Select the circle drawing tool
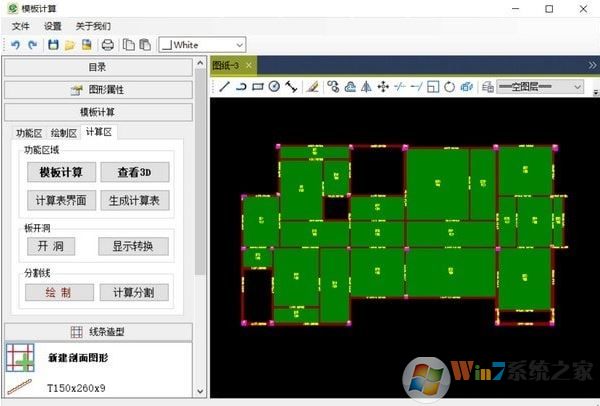The image size is (600, 406). (274, 87)
